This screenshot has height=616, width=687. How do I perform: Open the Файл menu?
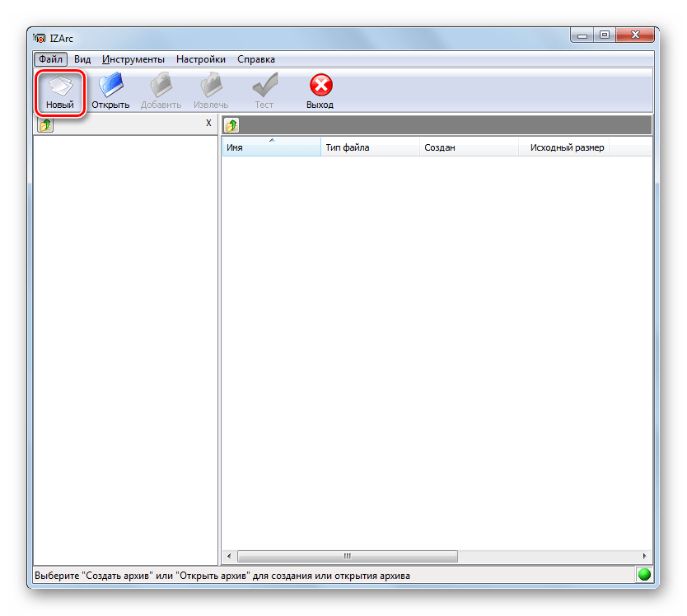click(x=50, y=59)
